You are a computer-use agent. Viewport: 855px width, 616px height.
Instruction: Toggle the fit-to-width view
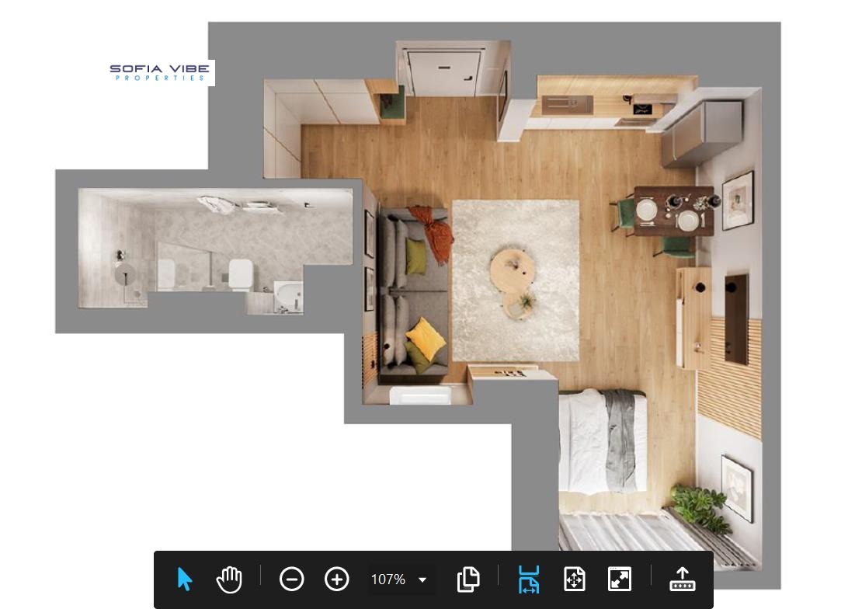pyautogui.click(x=529, y=579)
